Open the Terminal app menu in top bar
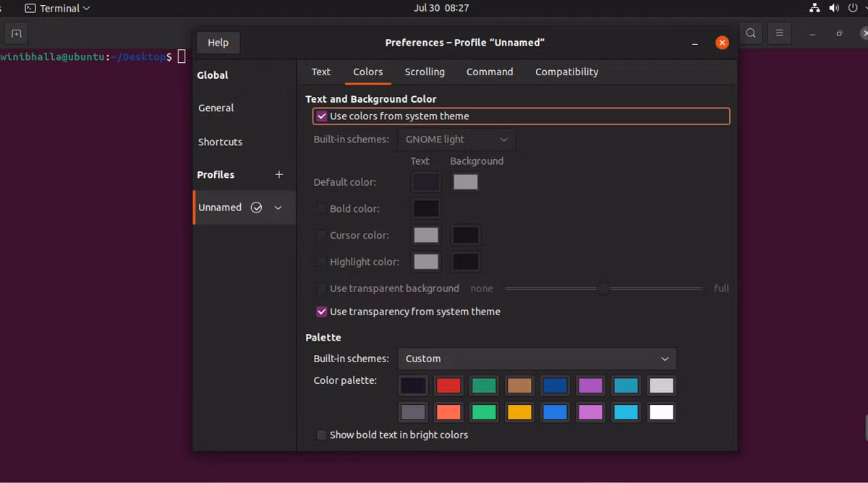Screen dimensions: 868x483 tap(57, 8)
